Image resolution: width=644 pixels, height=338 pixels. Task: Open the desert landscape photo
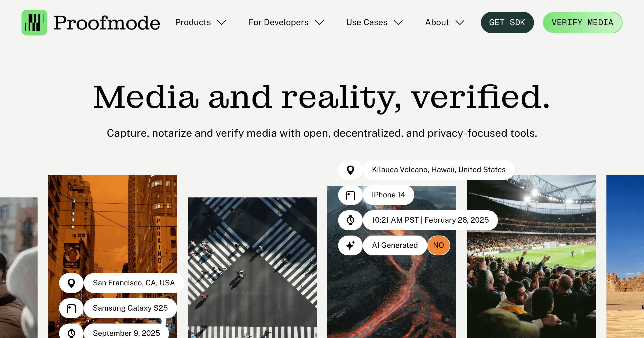click(625, 256)
